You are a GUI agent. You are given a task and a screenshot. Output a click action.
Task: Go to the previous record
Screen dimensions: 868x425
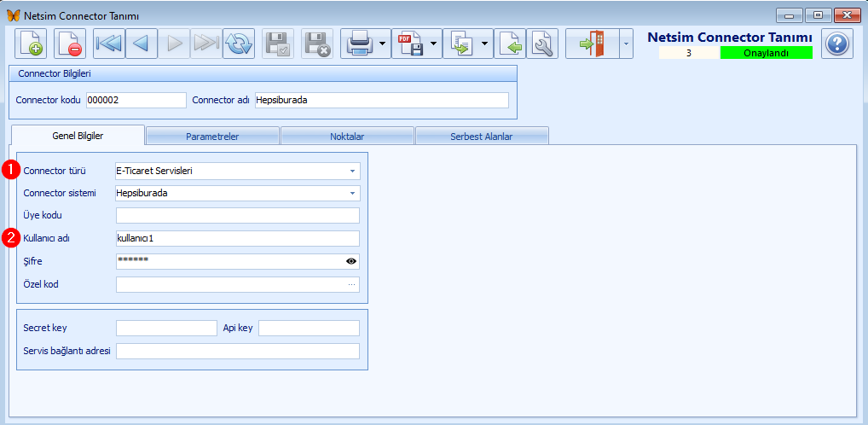point(142,44)
